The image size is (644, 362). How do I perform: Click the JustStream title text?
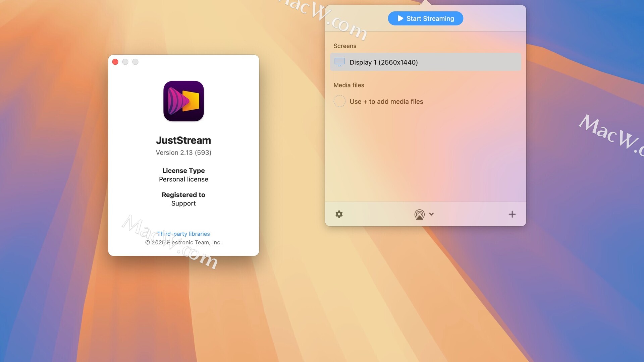(x=183, y=140)
